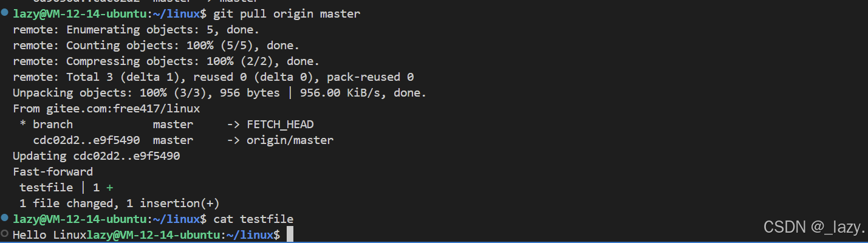Screen dimensions: 868x243
Task: Click the 'Hello Linux' output text
Action: pos(49,235)
